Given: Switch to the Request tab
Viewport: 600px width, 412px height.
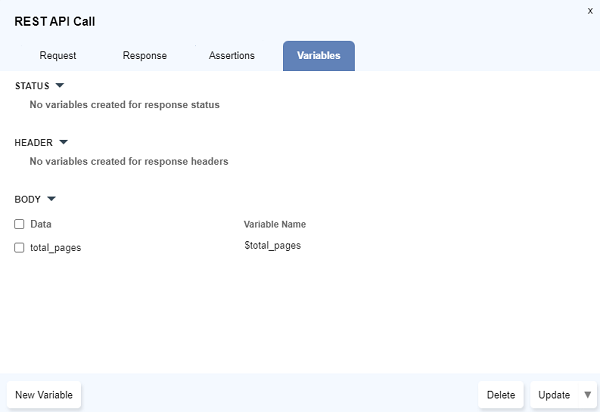Looking at the screenshot, I should coord(58,56).
